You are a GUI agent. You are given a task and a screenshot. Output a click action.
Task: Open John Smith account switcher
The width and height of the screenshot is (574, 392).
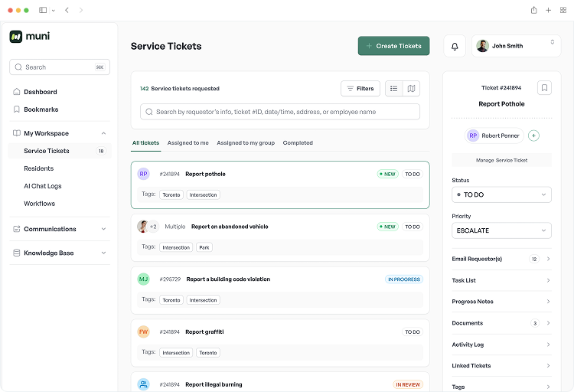[x=516, y=46]
